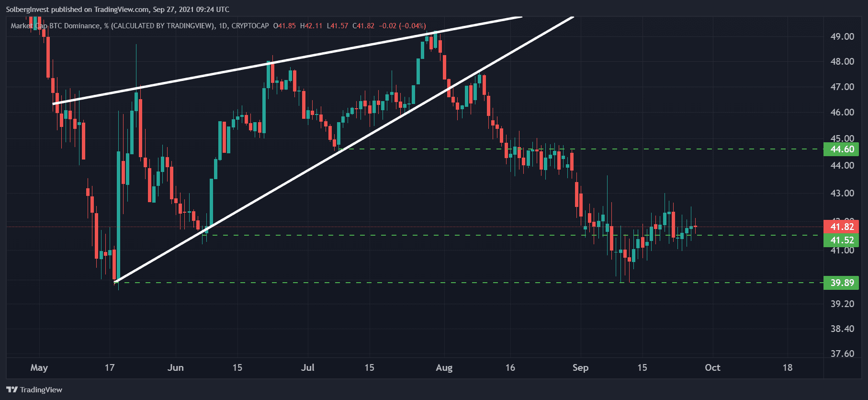Screen dimensions: 868x400
Task: Click the May label on the time axis
Action: (x=39, y=367)
